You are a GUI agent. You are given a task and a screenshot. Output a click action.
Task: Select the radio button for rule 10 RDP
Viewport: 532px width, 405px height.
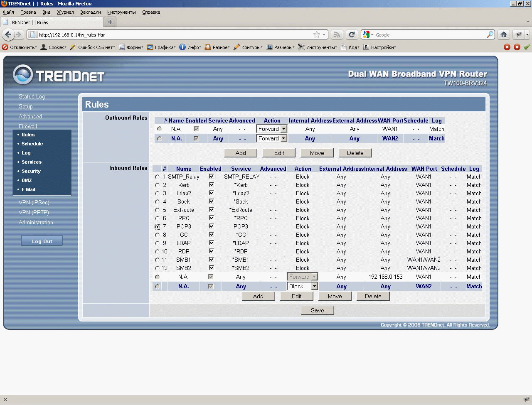157,251
